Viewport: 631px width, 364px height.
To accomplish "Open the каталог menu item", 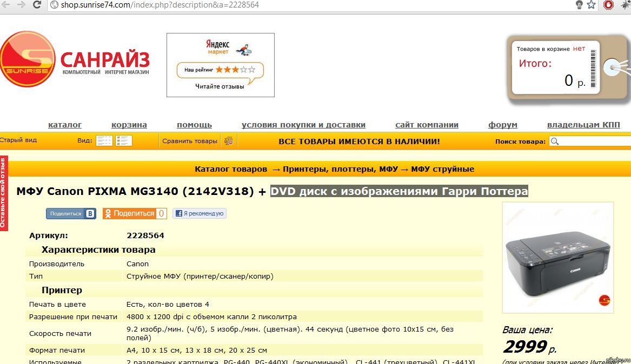I will (x=65, y=125).
